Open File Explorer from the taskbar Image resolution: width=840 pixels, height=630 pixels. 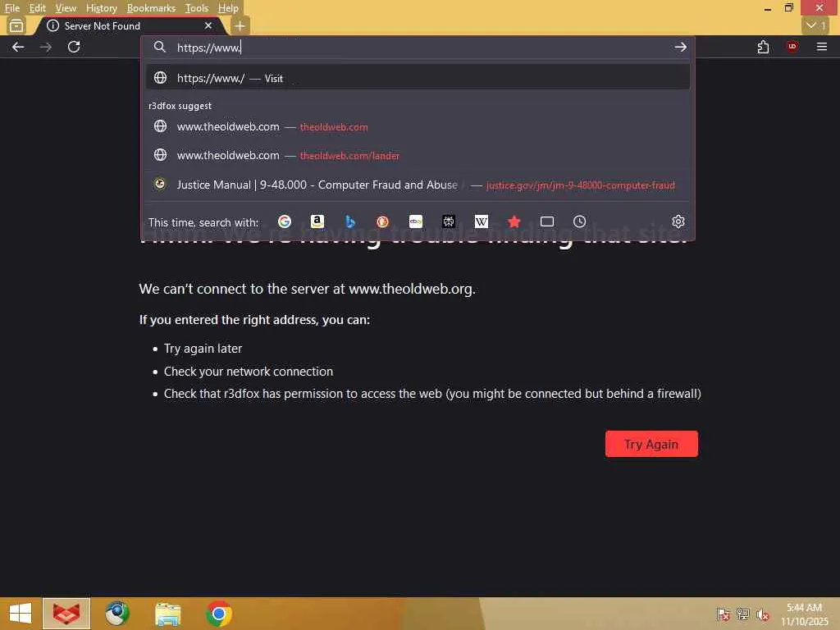(167, 614)
